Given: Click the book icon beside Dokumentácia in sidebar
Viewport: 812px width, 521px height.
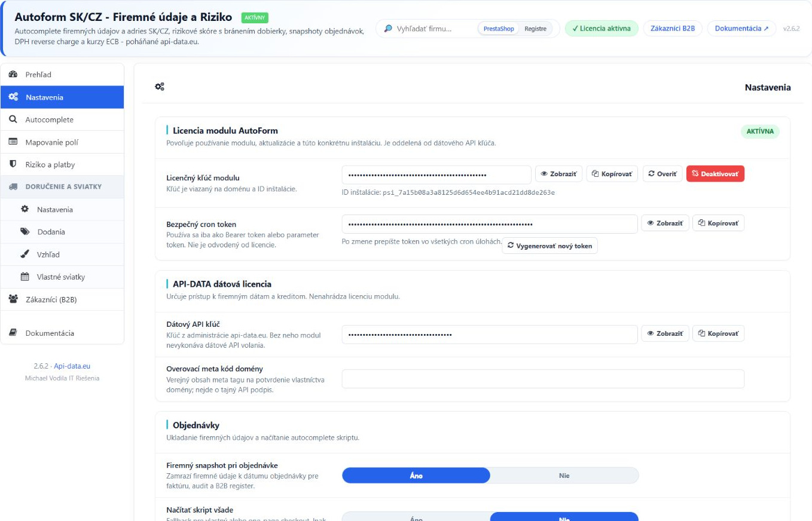Looking at the screenshot, I should pyautogui.click(x=13, y=333).
